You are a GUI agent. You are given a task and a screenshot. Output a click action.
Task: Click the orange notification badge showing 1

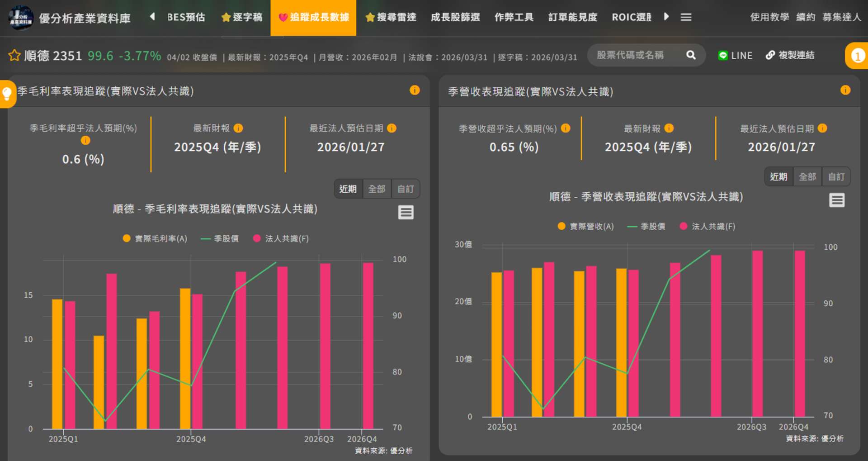point(857,56)
